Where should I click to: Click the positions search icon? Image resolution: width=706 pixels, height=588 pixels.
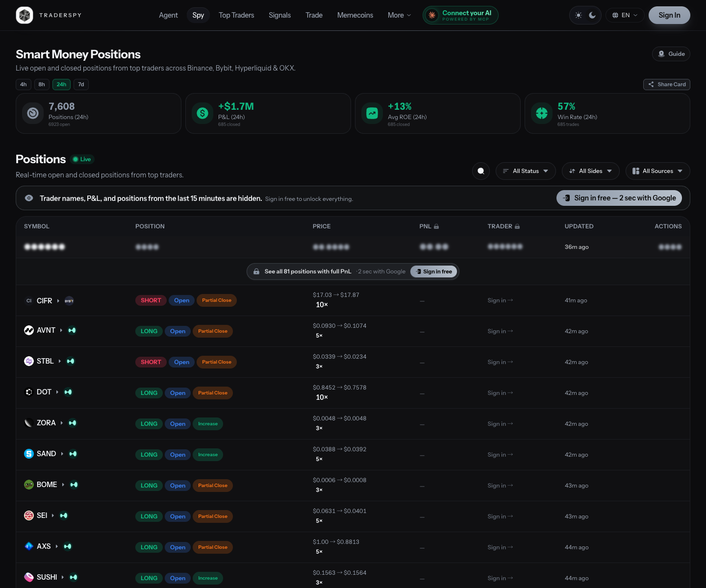(481, 171)
